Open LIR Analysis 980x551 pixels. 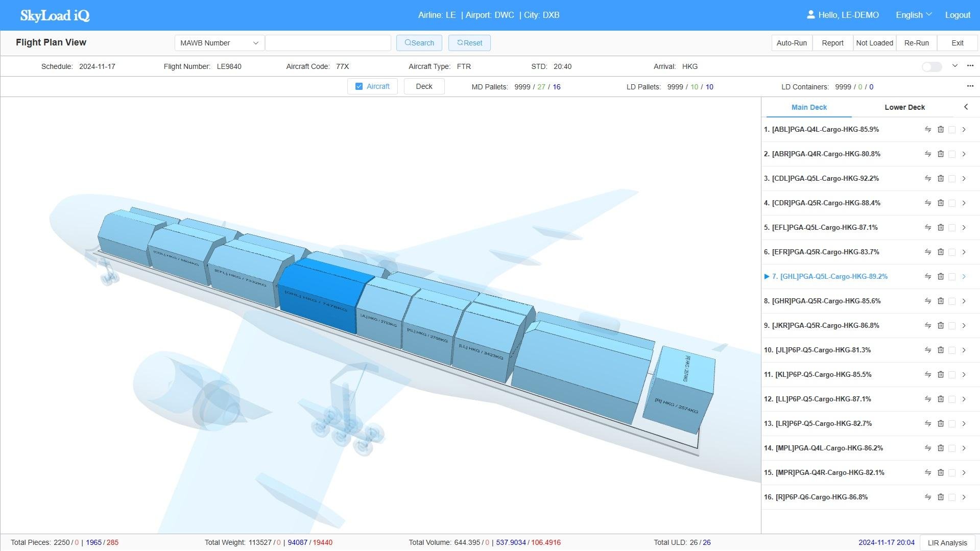click(947, 543)
